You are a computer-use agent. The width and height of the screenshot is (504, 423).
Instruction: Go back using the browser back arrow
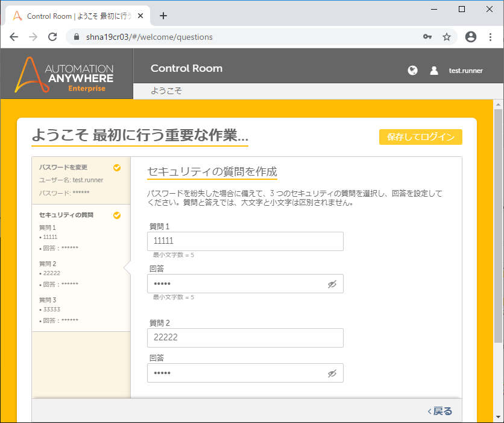[x=14, y=37]
